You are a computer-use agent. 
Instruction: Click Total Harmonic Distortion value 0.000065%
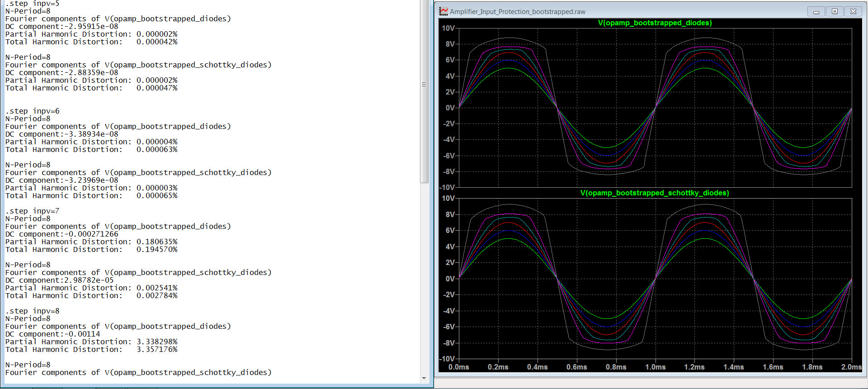[157, 195]
